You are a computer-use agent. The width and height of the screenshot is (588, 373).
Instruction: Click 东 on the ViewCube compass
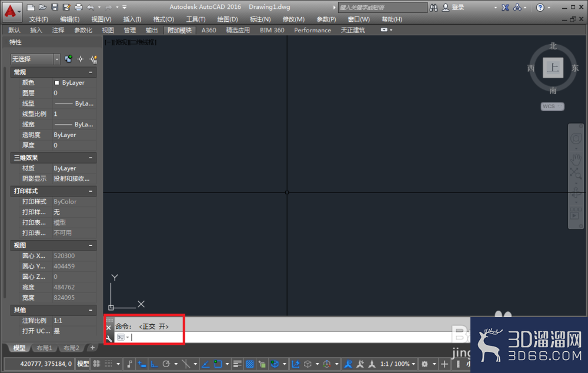click(x=575, y=68)
